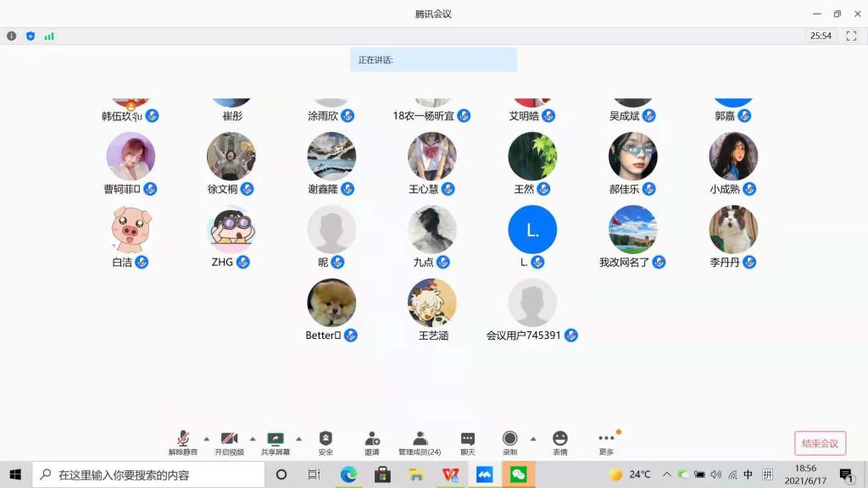Expand audio options arrow beside 解除静音
The width and height of the screenshot is (868, 488).
click(x=206, y=439)
